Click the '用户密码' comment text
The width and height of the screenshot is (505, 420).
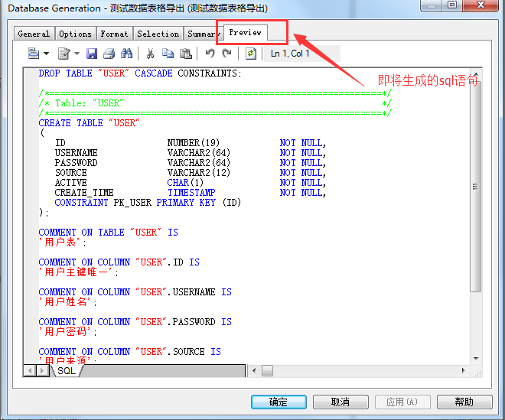coord(67,332)
